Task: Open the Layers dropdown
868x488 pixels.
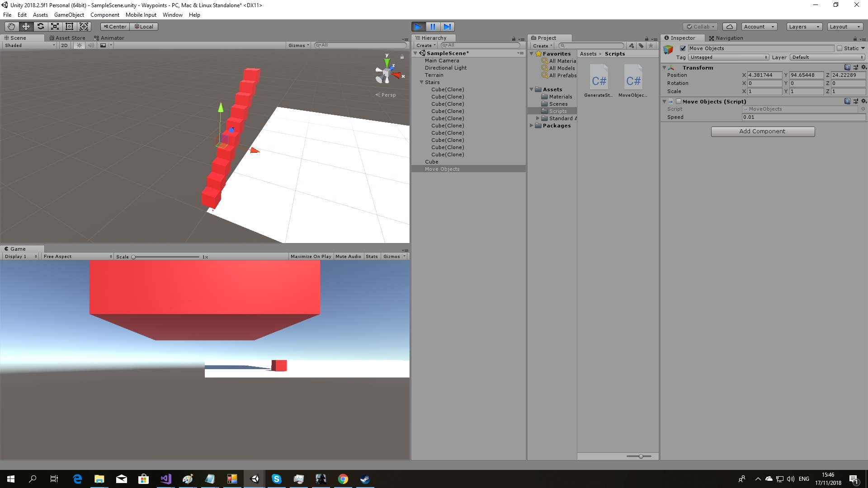Action: pos(804,27)
